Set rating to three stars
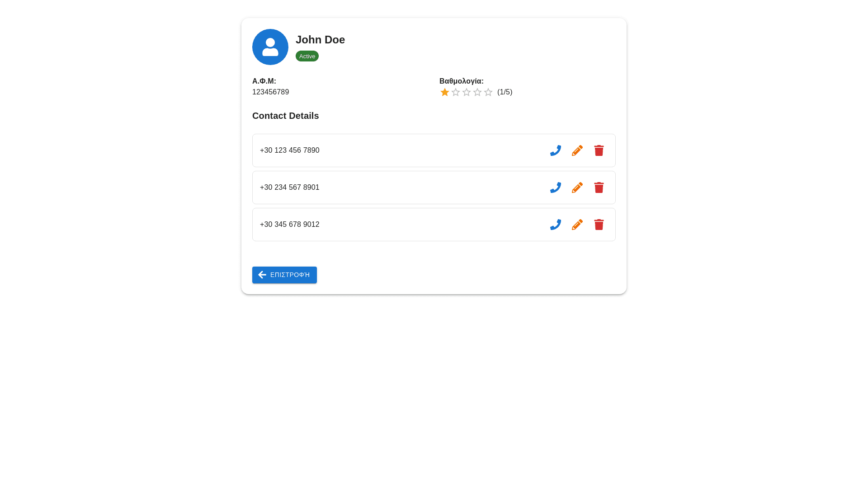 467,92
